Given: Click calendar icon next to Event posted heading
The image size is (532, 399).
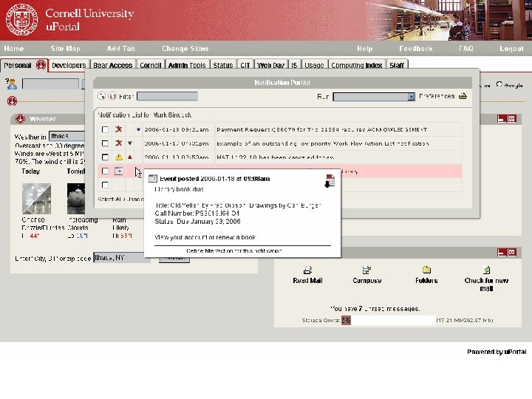Looking at the screenshot, I should pyautogui.click(x=153, y=179).
